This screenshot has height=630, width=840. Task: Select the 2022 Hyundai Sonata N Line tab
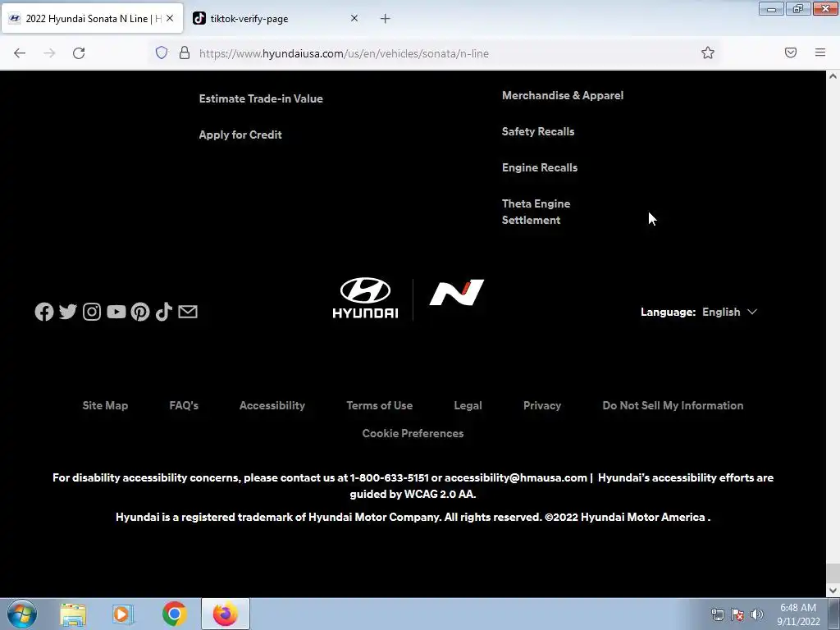[x=92, y=18]
